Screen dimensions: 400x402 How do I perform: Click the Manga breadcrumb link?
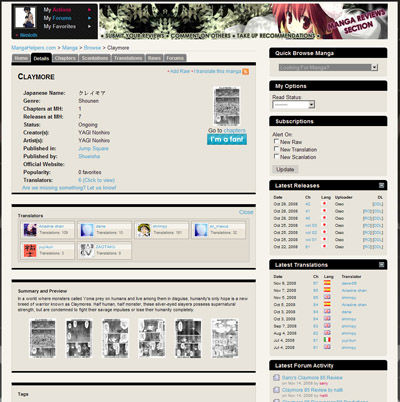(x=70, y=48)
